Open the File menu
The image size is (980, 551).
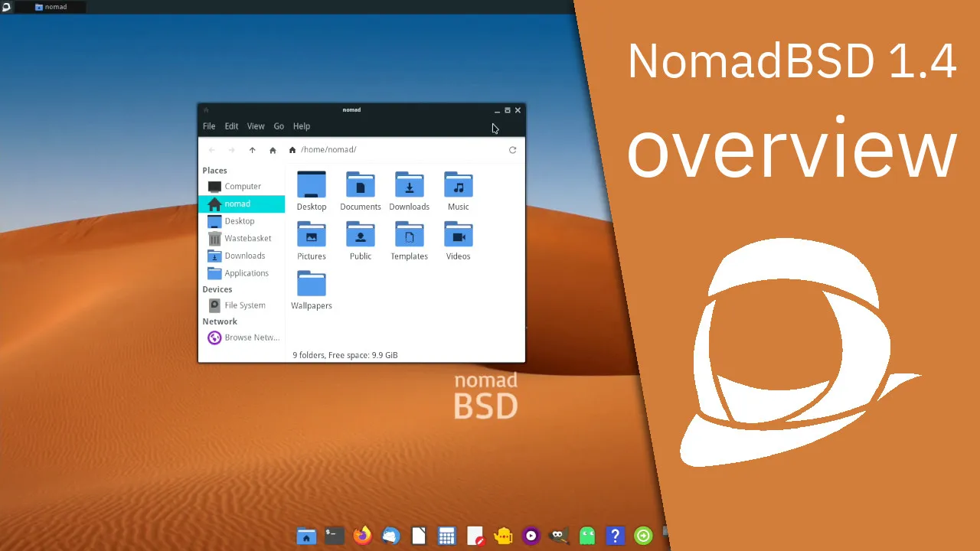[209, 126]
